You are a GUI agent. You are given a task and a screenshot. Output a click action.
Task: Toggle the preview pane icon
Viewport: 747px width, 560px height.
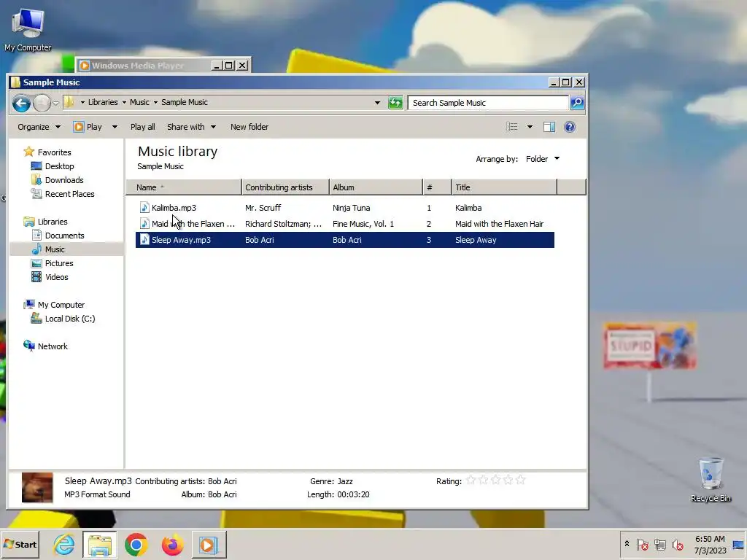coord(549,127)
